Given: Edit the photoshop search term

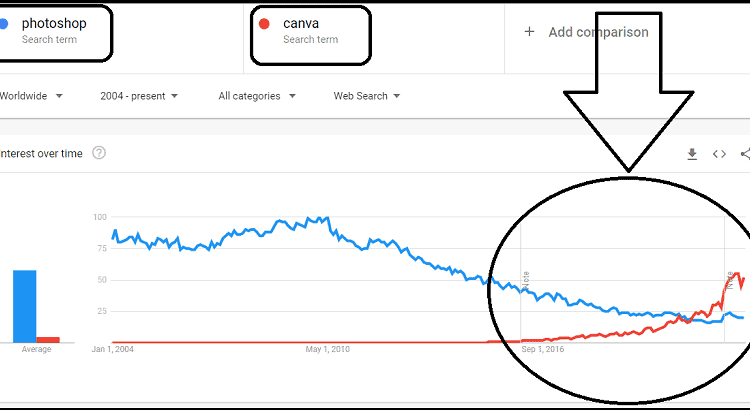Looking at the screenshot, I should pos(54,23).
